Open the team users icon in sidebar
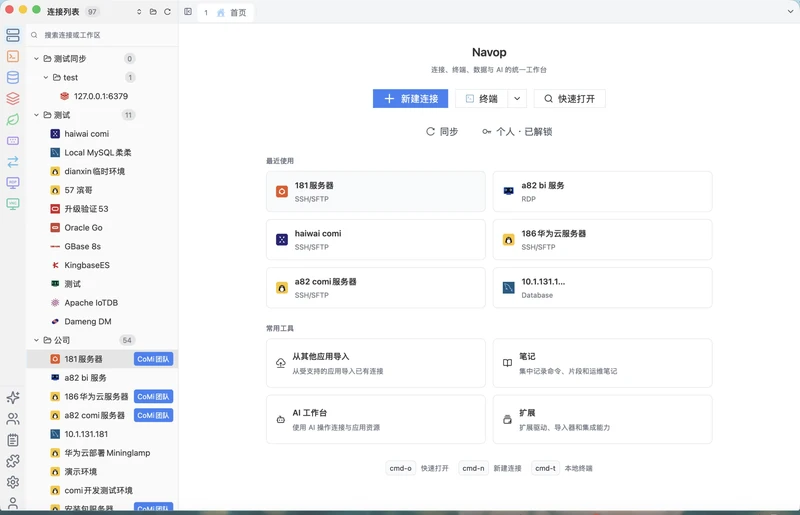800x515 pixels. tap(13, 419)
